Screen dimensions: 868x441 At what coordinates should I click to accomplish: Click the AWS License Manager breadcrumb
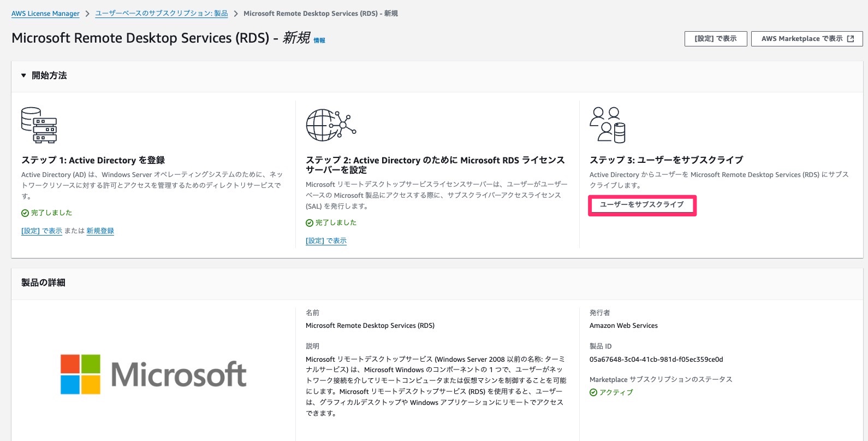point(45,14)
